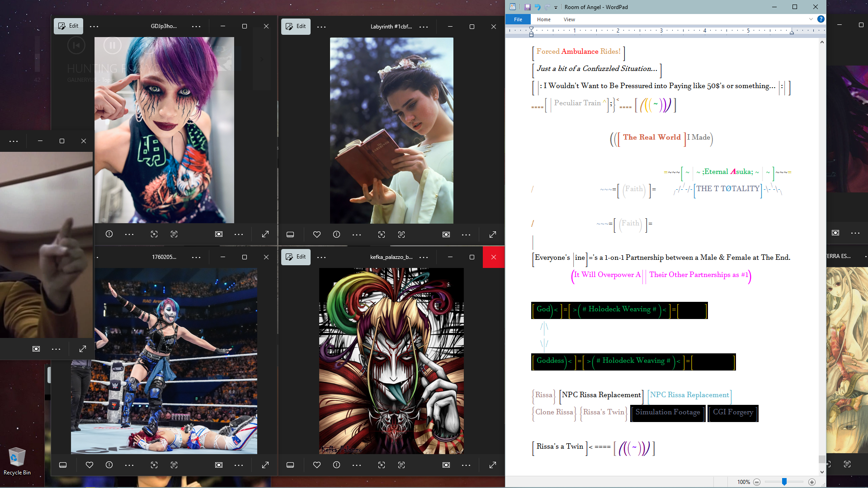The height and width of the screenshot is (488, 868).
Task: Open Customize Quick Access Toolbar dropdown
Action: pyautogui.click(x=556, y=8)
